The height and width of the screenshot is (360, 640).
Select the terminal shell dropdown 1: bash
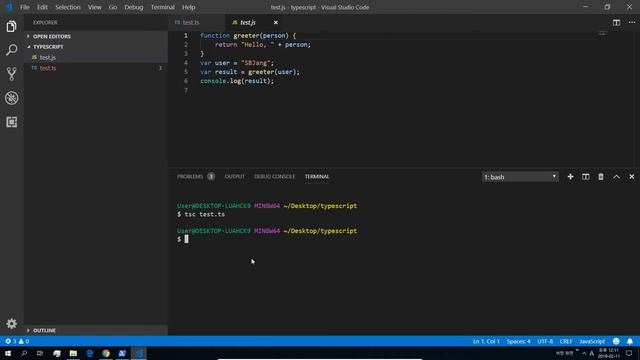tap(520, 177)
